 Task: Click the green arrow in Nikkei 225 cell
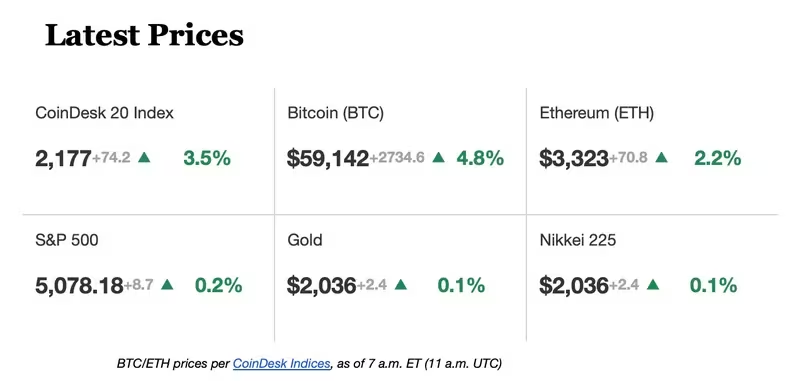(x=653, y=284)
